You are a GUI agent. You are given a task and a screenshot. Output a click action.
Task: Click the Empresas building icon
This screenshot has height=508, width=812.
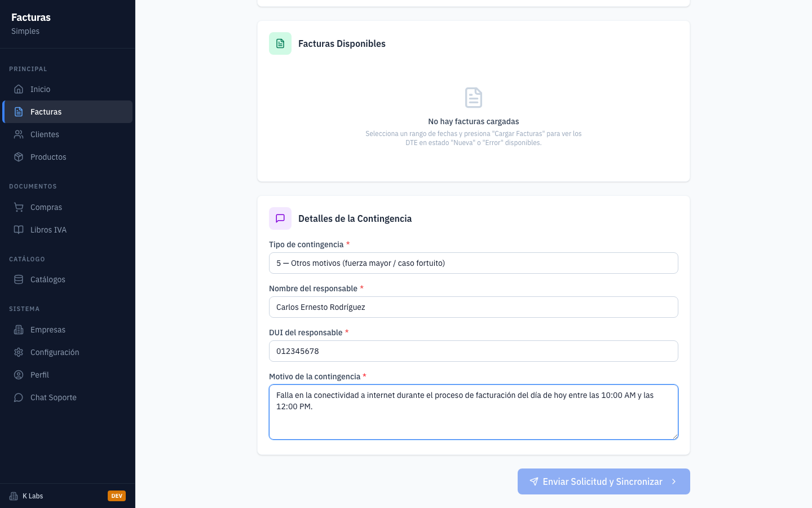click(19, 330)
